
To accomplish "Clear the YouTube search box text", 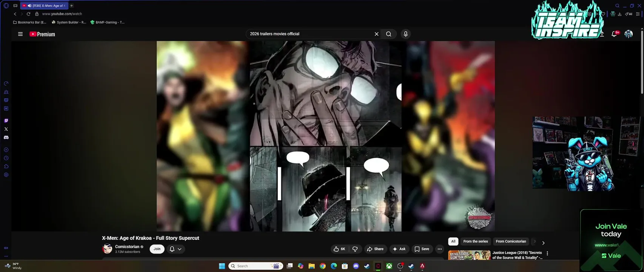I will click(x=376, y=34).
